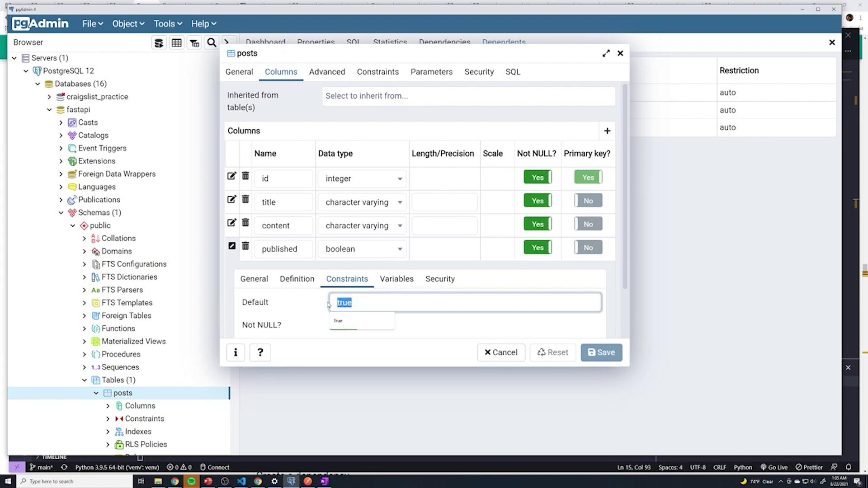Screen dimensions: 868x488
Task: Click the Query Tool database icon in Browser toolbar
Action: [159, 43]
